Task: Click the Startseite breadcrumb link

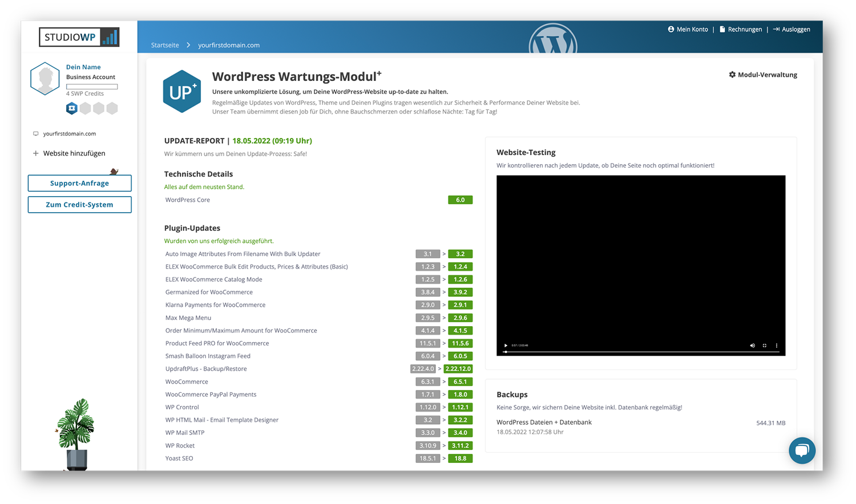Action: pos(164,45)
